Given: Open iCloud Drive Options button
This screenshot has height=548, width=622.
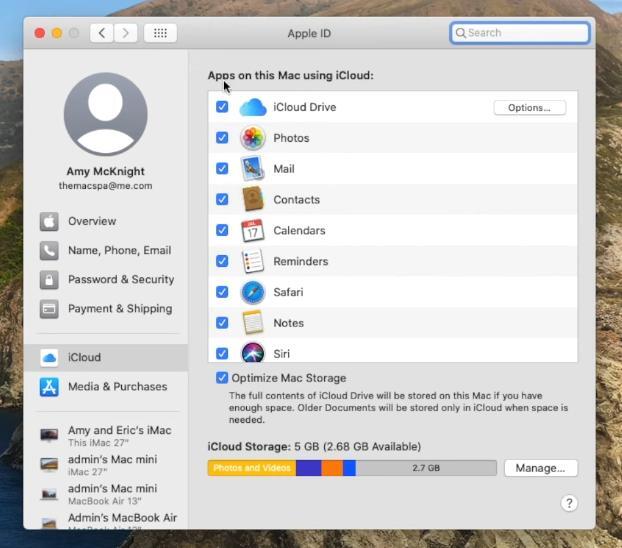Looking at the screenshot, I should [x=529, y=108].
